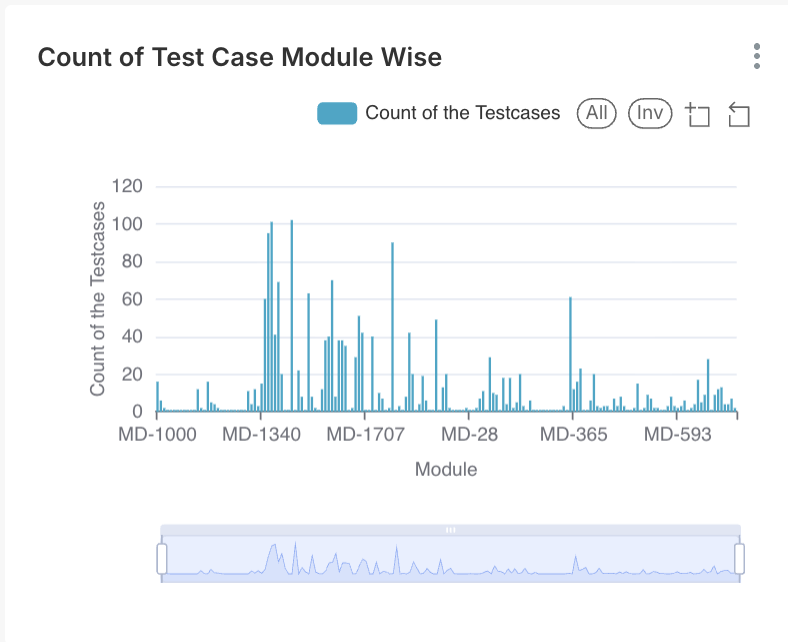This screenshot has height=642, width=788.
Task: Click the zoom reset back-arrow icon
Action: click(739, 114)
